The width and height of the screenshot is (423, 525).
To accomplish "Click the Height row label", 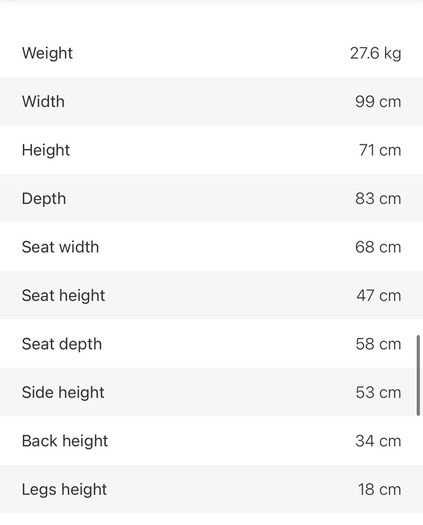I will click(x=46, y=150).
